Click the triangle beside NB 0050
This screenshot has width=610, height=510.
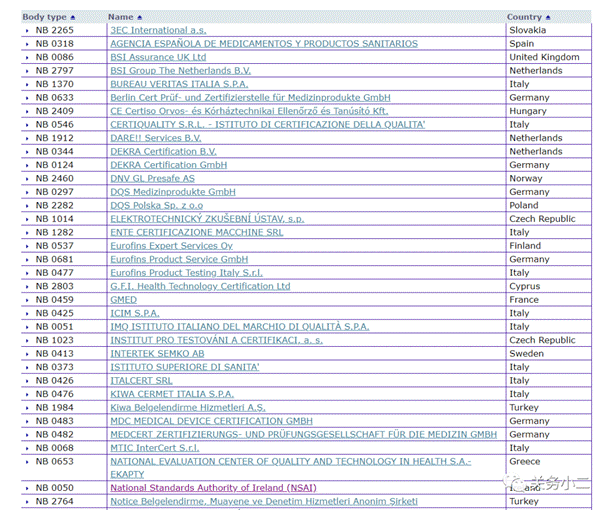click(27, 488)
